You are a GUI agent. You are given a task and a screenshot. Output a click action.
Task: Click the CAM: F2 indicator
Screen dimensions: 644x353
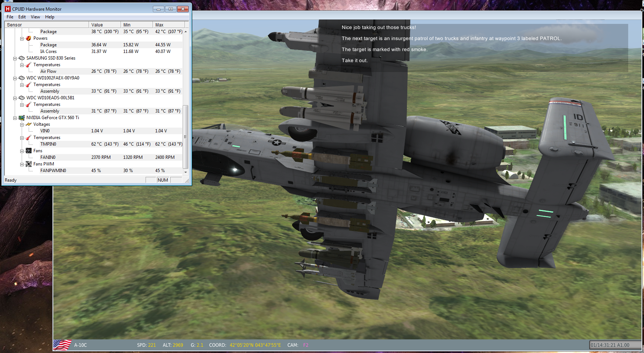click(298, 345)
